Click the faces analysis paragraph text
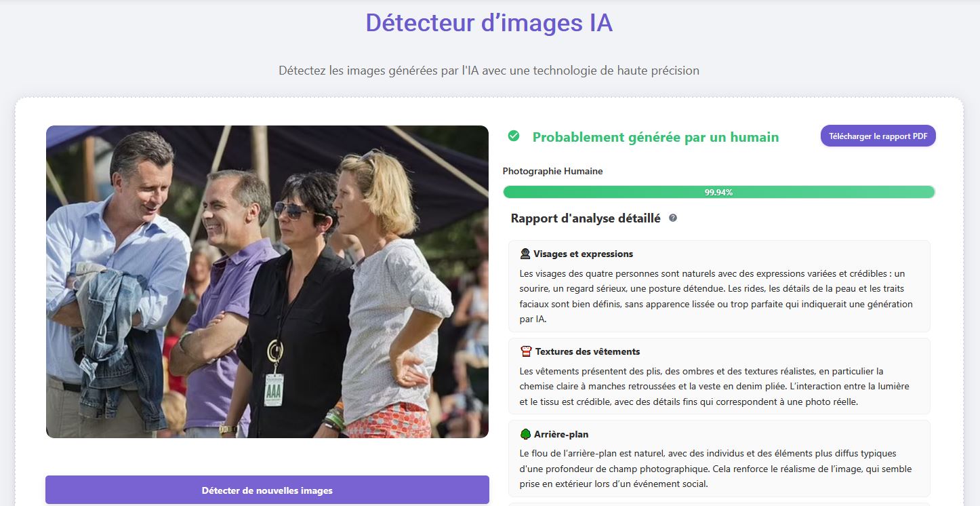The width and height of the screenshot is (980, 506). click(716, 296)
